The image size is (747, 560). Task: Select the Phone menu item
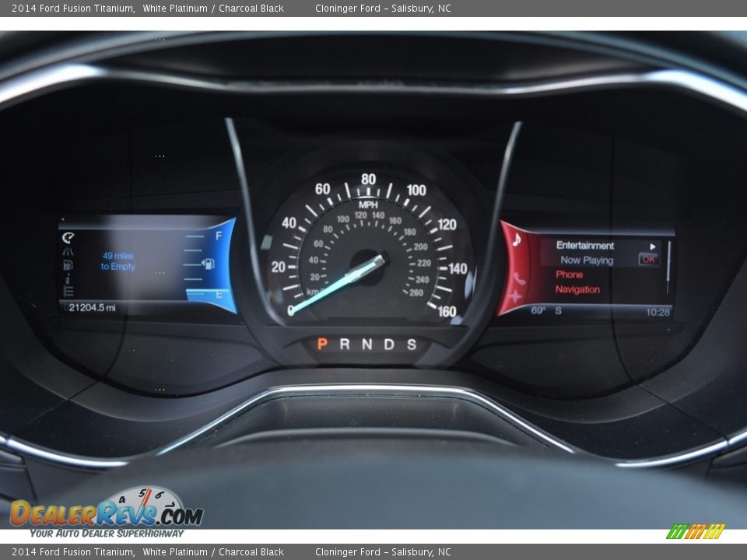tap(569, 274)
